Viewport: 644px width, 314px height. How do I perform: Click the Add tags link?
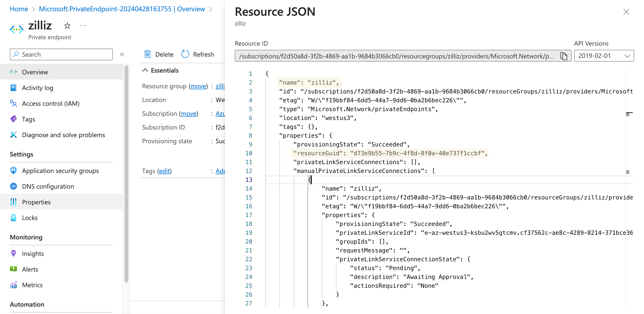click(x=220, y=171)
